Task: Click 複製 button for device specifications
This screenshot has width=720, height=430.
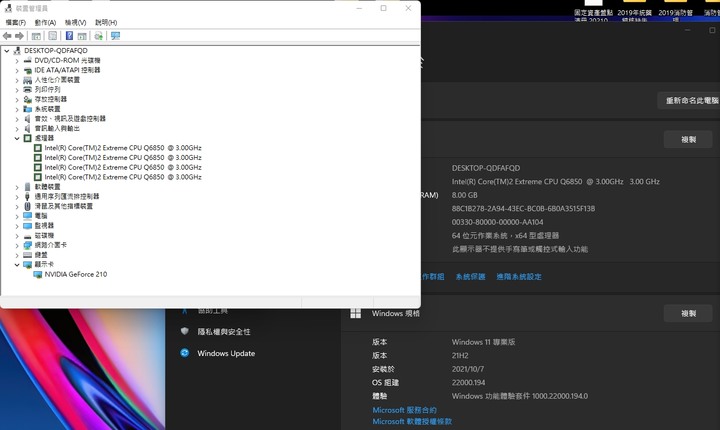Action: (x=688, y=139)
